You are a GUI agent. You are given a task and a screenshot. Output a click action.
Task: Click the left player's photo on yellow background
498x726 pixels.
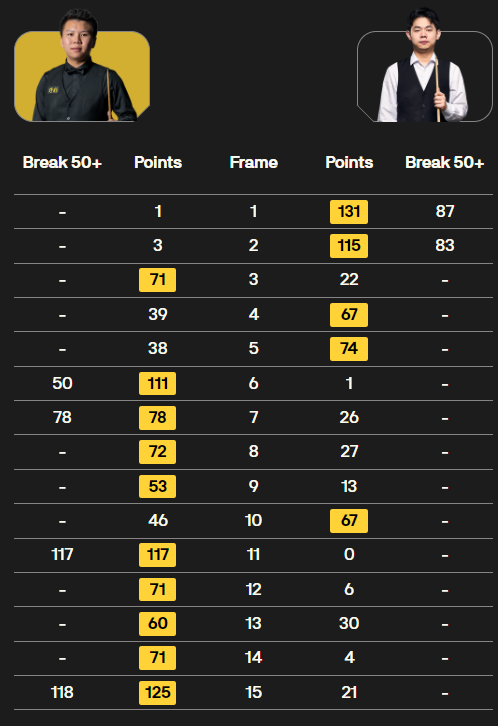[x=82, y=67]
